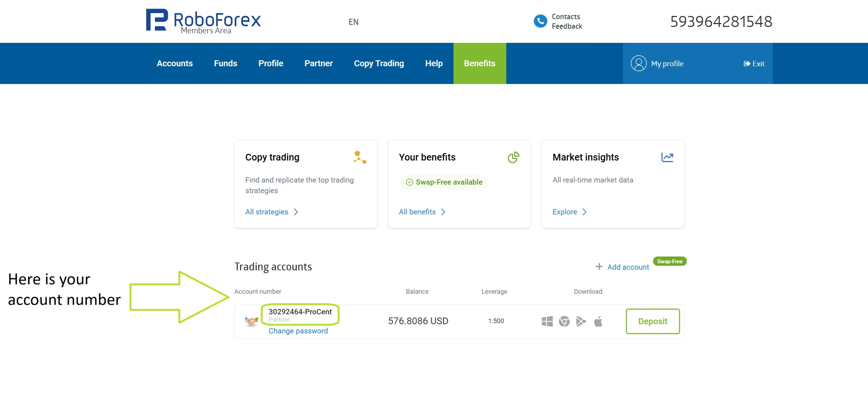Click the Swap-Free available badge
Image resolution: width=868 pixels, height=405 pixels.
tap(444, 182)
